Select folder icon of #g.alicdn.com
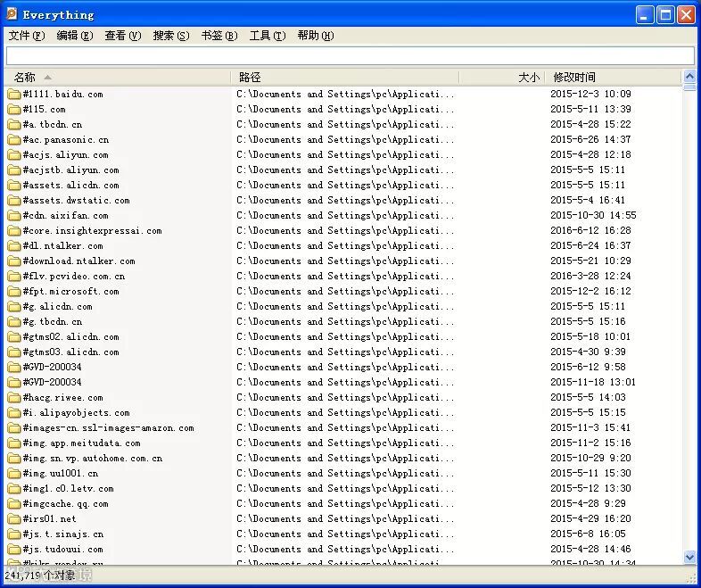 [x=14, y=307]
